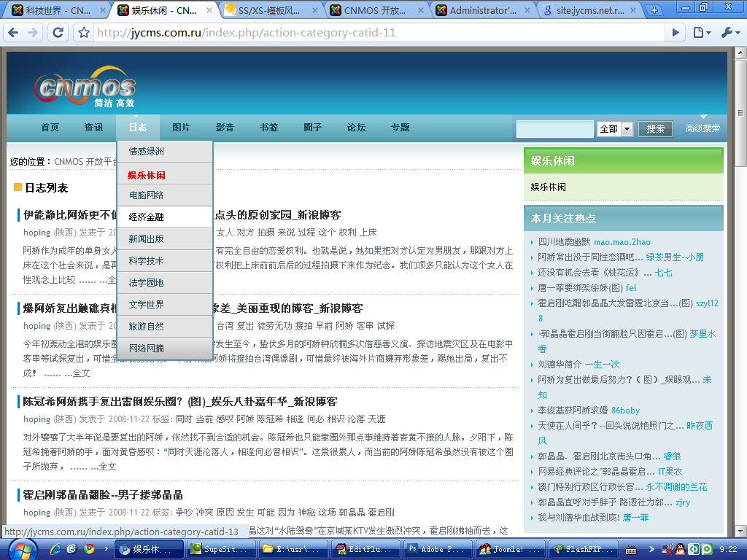The image size is (747, 560).
Task: Open the 娱乐休闲 sidebar category link
Action: (x=549, y=187)
